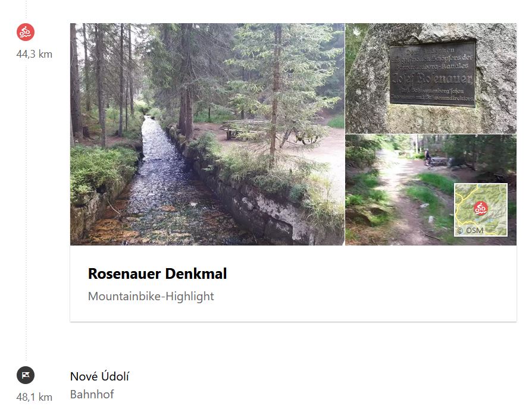Open the Josef Rosenauer plaque photo
The image size is (532, 412).
(431, 78)
